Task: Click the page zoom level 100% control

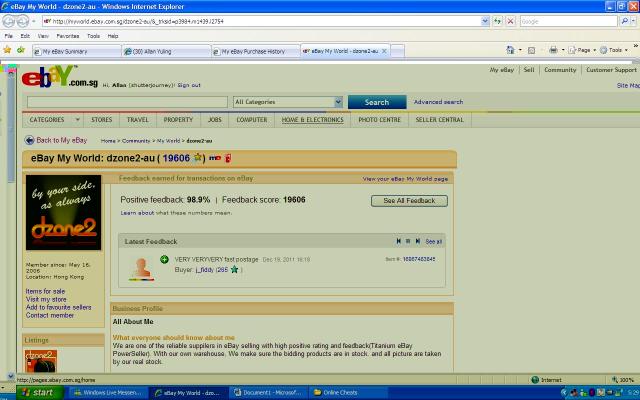Action: [x=624, y=380]
